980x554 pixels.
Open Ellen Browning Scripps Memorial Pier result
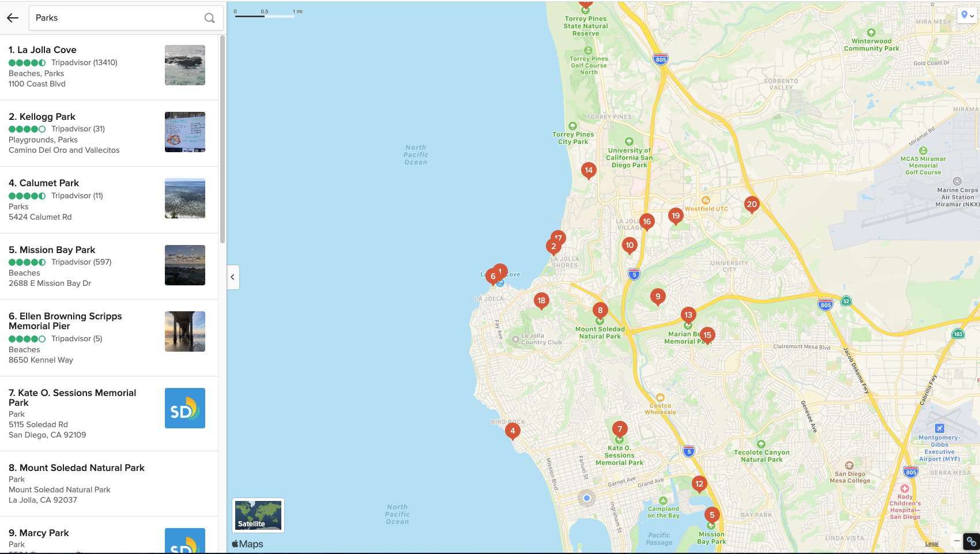[x=65, y=321]
